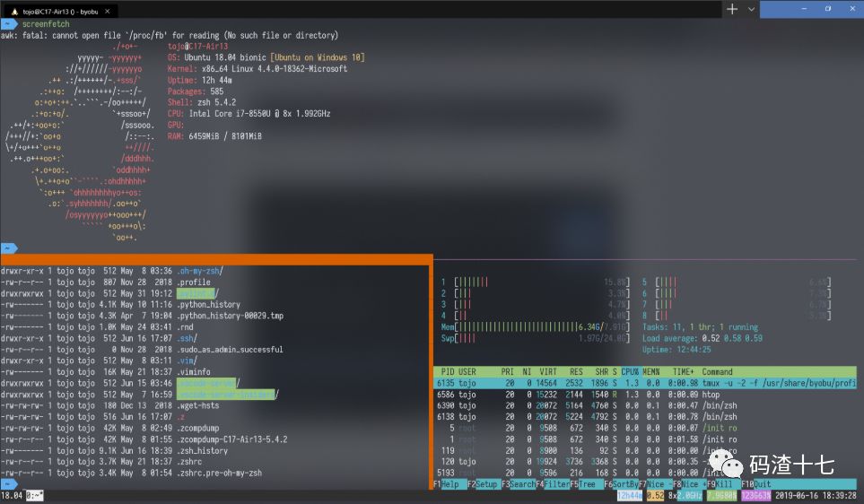Sort htop by VIRT column header

tap(547, 372)
